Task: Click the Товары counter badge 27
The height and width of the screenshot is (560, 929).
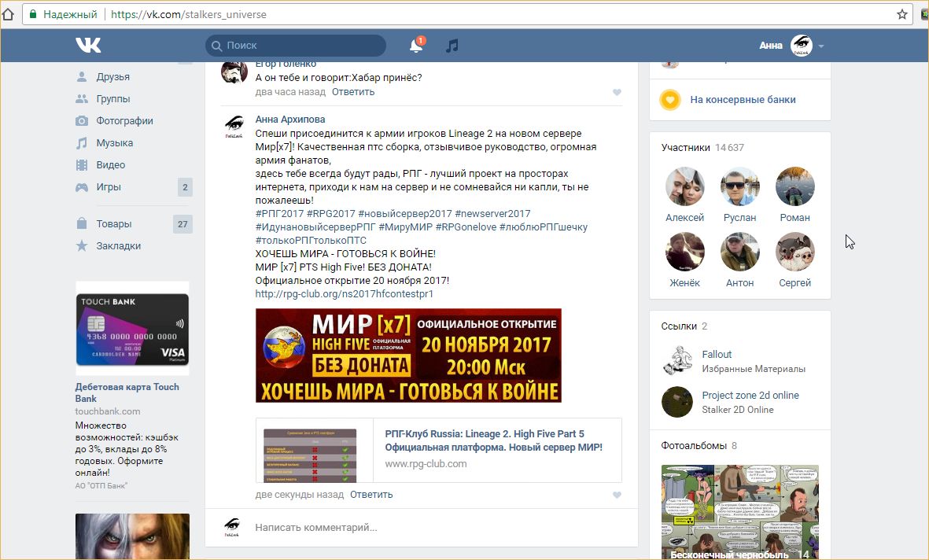Action: (x=182, y=224)
